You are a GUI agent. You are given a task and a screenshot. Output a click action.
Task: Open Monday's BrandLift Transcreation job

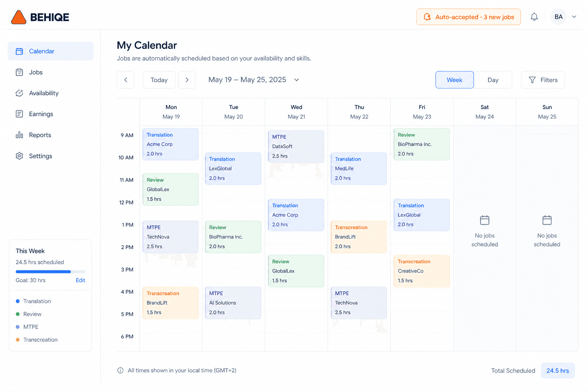coord(171,303)
